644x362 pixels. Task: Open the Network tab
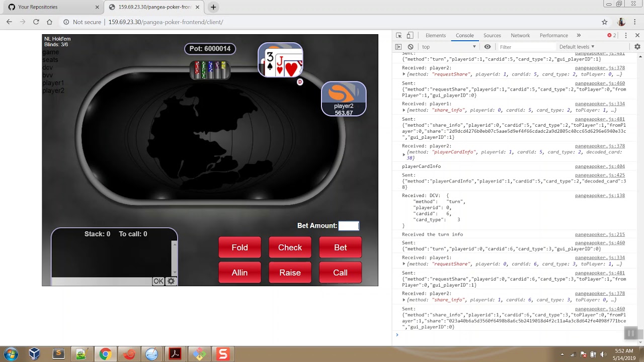(520, 35)
